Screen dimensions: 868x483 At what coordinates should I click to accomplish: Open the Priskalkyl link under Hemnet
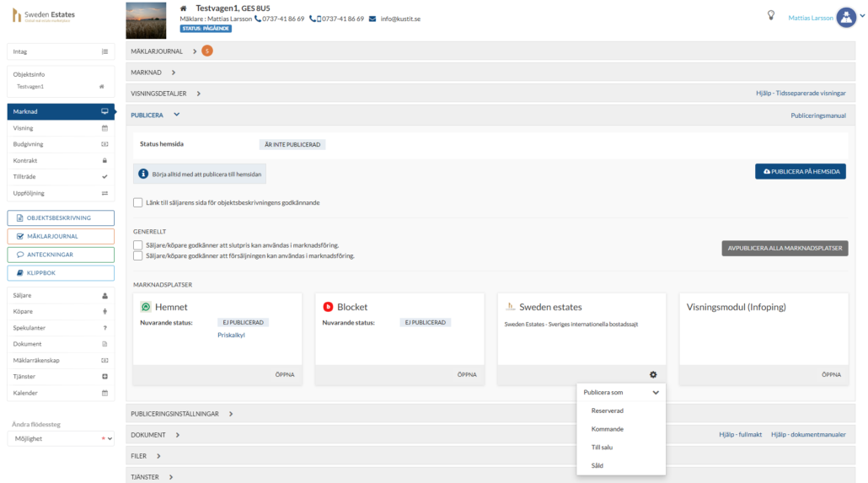(230, 335)
